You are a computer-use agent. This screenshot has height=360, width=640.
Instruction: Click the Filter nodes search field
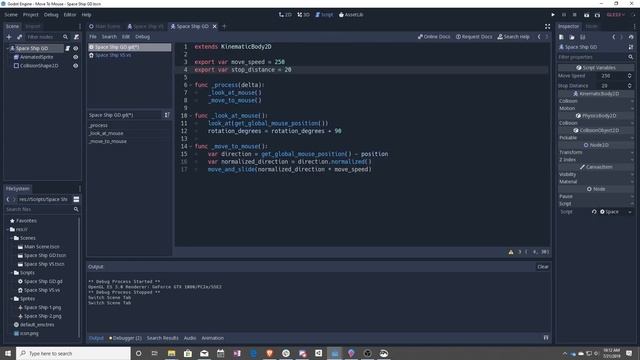tap(47, 37)
